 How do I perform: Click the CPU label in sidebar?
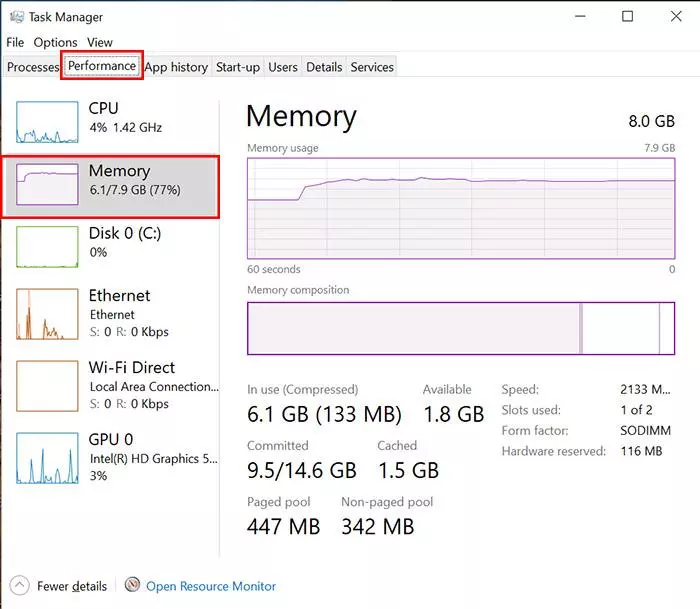(x=104, y=108)
